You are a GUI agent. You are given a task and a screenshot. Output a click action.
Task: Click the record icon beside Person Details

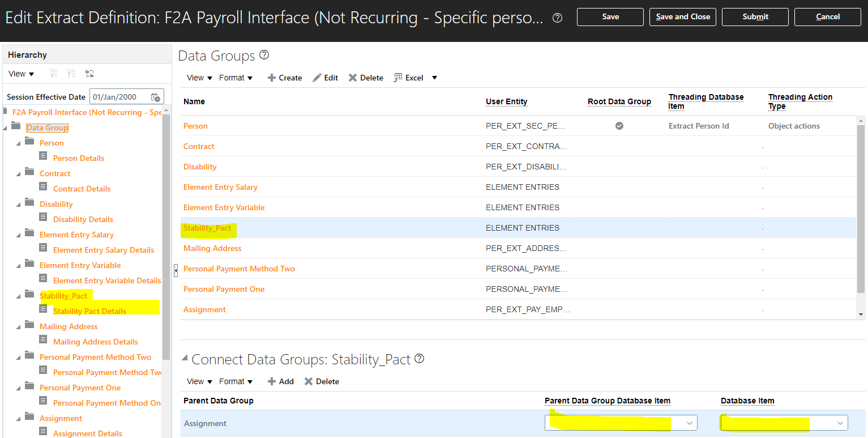click(44, 155)
